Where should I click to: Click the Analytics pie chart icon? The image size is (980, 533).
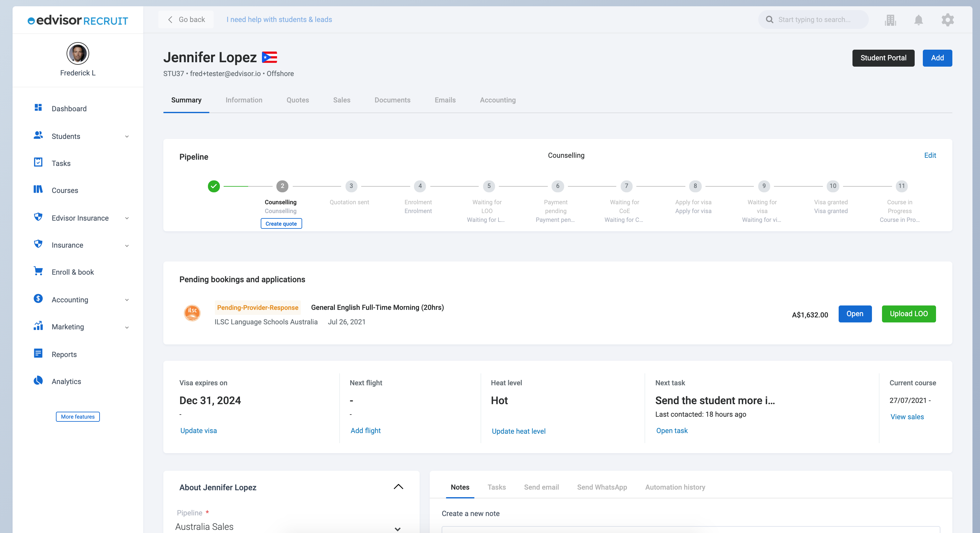tap(38, 381)
